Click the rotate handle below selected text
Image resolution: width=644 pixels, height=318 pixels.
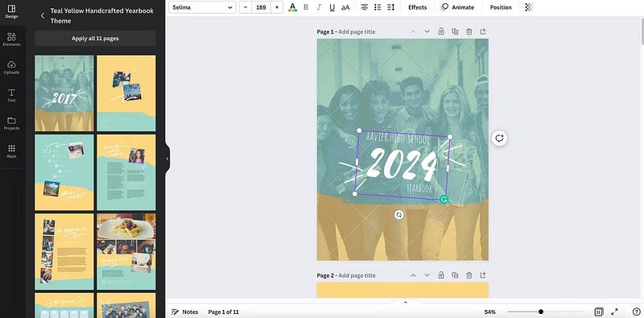pyautogui.click(x=398, y=215)
